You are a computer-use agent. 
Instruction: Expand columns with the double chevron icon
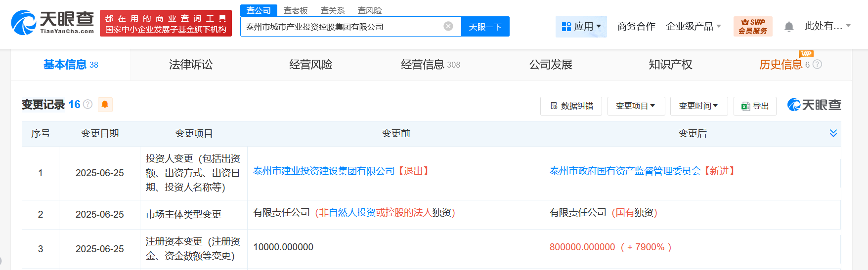pos(833,133)
